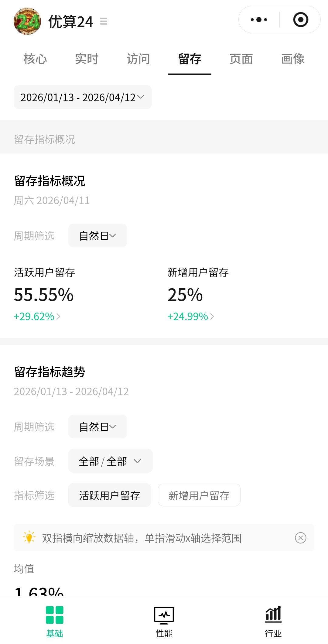Image resolution: width=328 pixels, height=644 pixels.
Task: Expand the date range 2026/01/13 - 2026/04/12 dropdown
Action: [83, 97]
